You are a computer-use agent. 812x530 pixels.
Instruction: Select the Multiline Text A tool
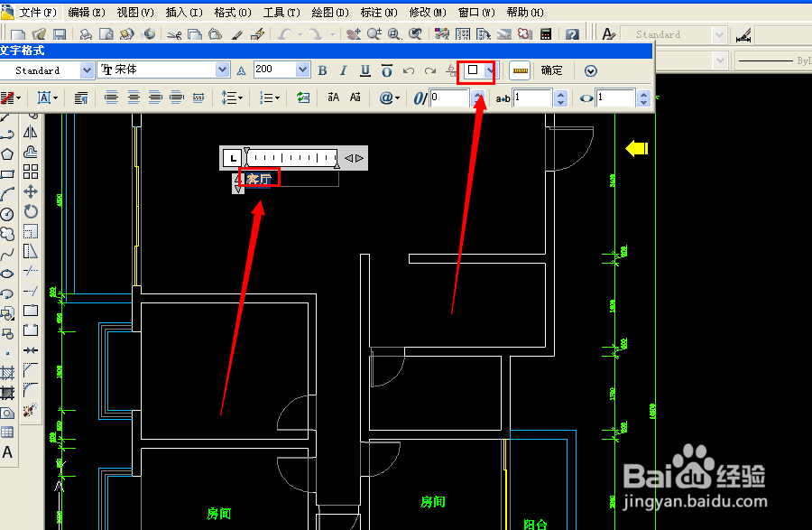click(x=7, y=452)
